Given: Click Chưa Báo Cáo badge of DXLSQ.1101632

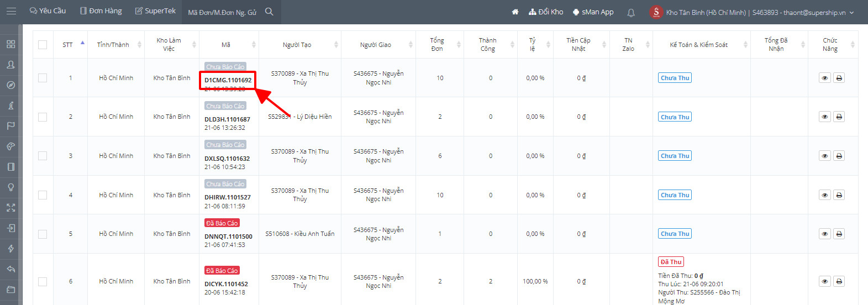Looking at the screenshot, I should [225, 145].
